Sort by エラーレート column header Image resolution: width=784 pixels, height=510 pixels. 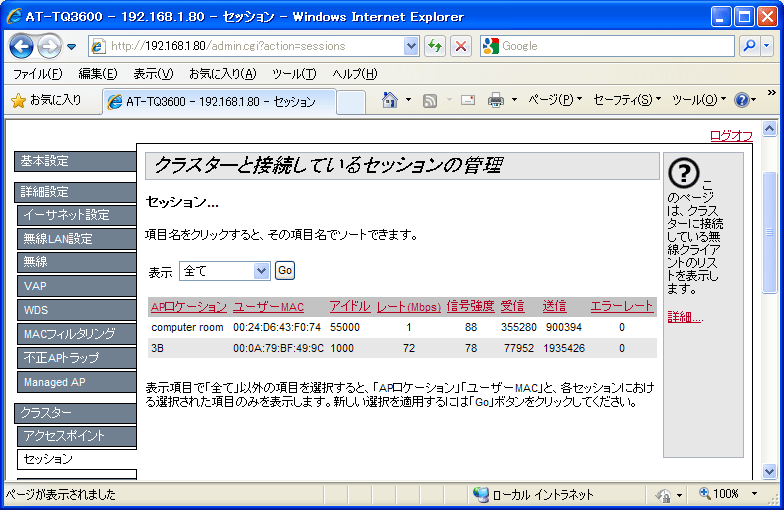pyautogui.click(x=622, y=306)
